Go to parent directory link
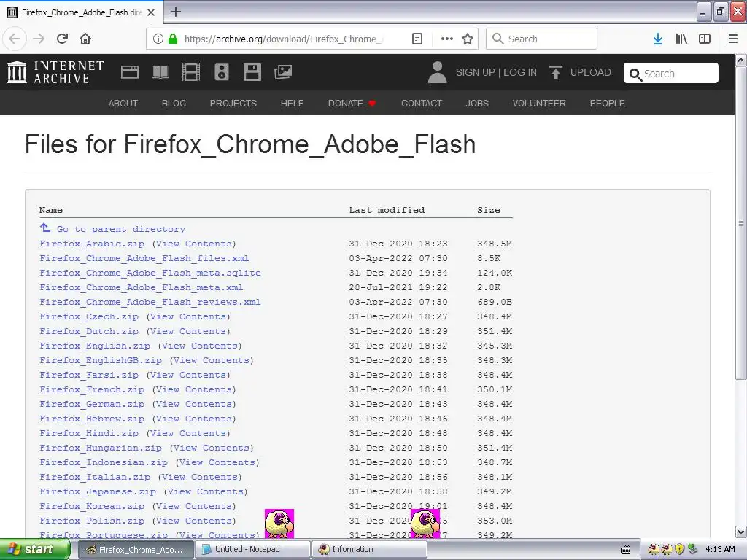This screenshot has height=560, width=747. coord(121,229)
